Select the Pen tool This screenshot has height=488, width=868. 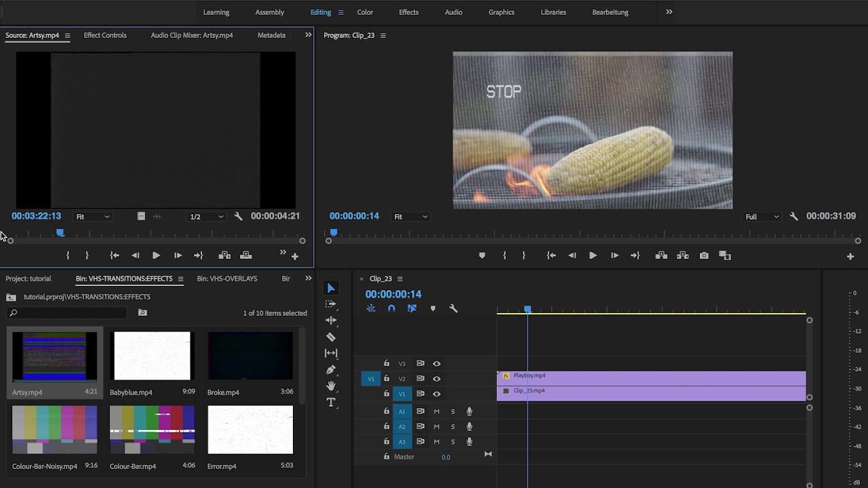[331, 369]
